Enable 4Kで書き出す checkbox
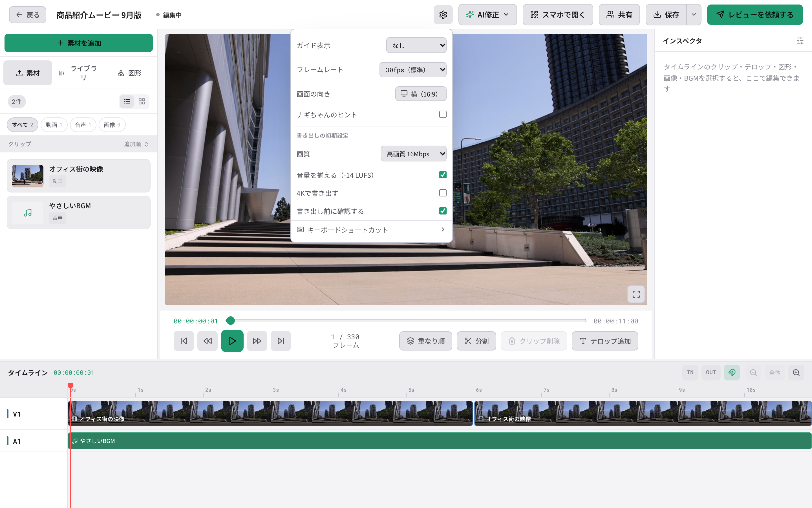 [x=443, y=193]
